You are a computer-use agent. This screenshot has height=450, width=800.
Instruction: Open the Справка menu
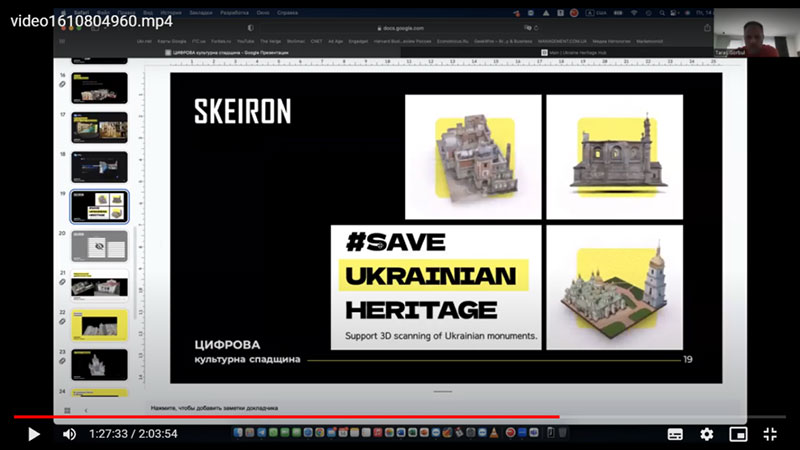click(x=287, y=13)
